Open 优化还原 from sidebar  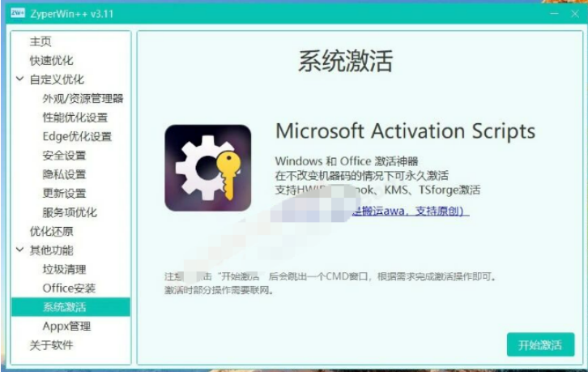51,231
